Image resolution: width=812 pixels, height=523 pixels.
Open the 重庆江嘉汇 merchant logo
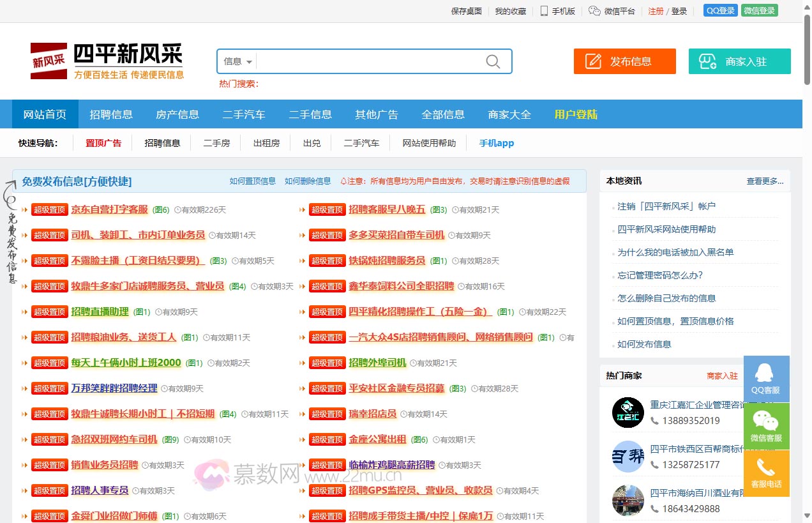(628, 413)
